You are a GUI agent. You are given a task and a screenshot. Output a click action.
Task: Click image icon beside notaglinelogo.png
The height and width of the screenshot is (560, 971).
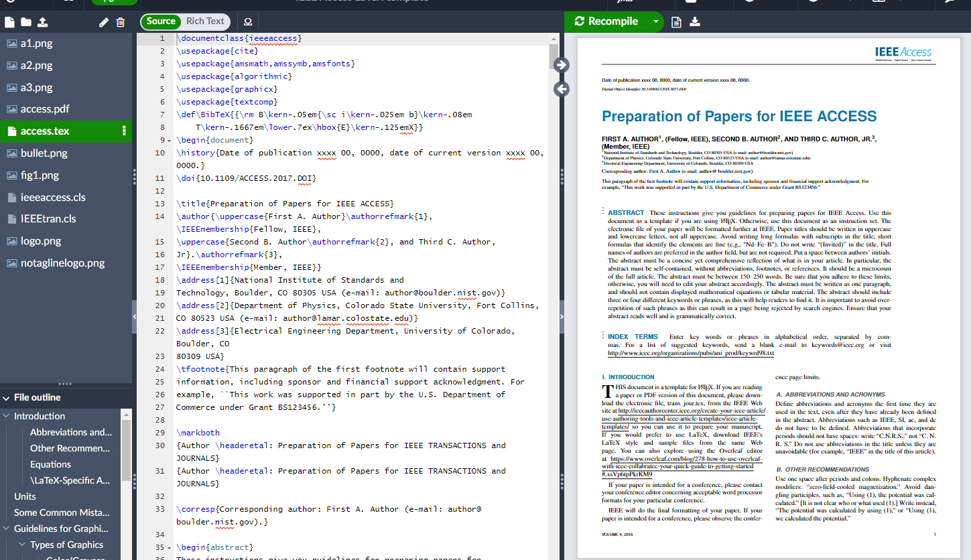pos(11,263)
